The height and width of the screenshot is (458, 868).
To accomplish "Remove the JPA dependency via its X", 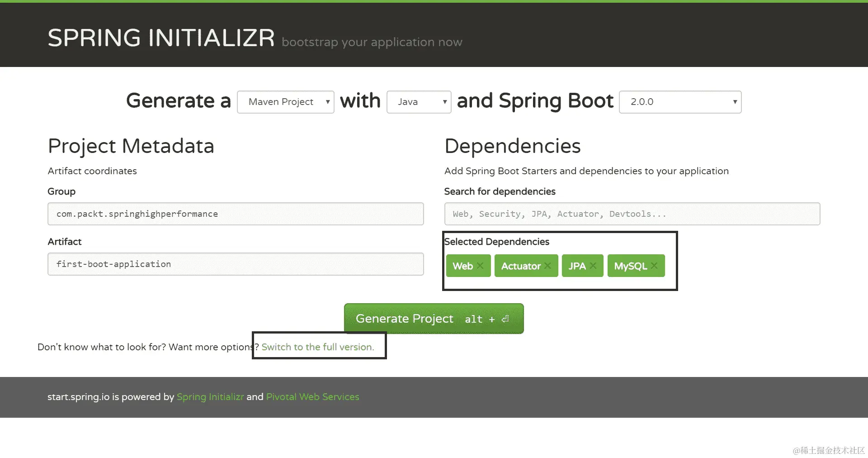I will point(593,266).
